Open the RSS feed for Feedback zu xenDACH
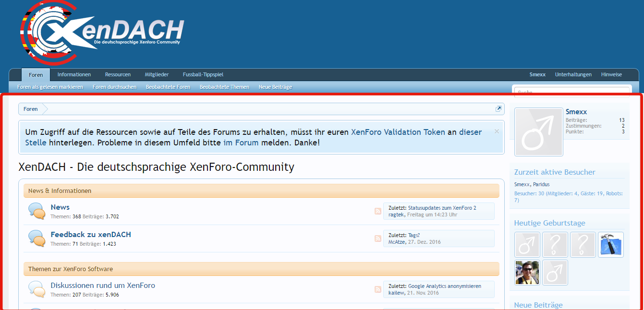Image resolution: width=644 pixels, height=310 pixels. 378,238
